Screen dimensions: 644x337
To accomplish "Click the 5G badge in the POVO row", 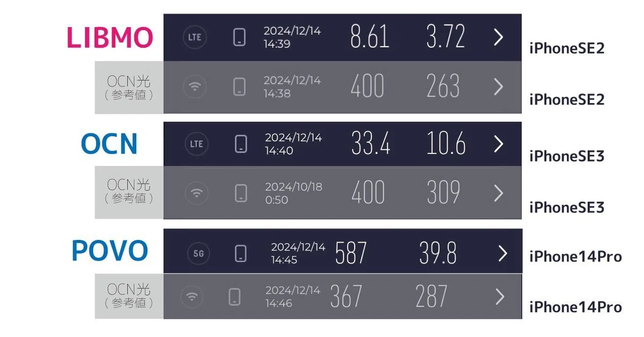I will pos(199,253).
